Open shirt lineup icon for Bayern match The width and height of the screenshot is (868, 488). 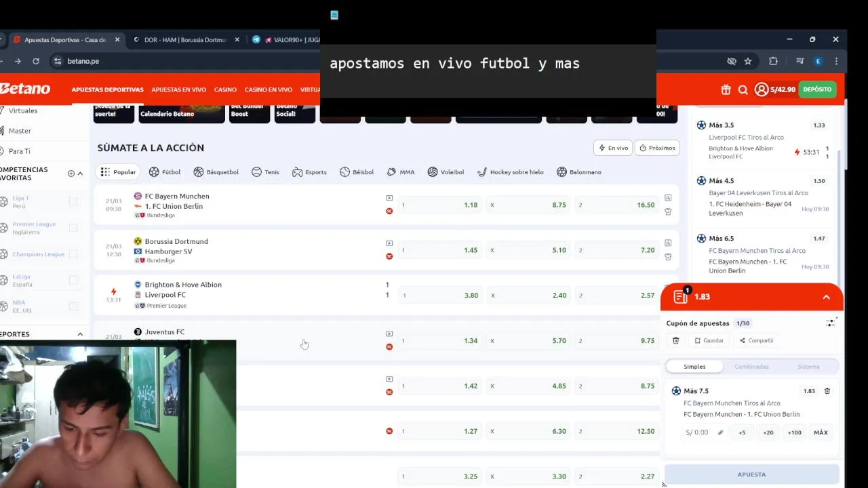pos(668,212)
